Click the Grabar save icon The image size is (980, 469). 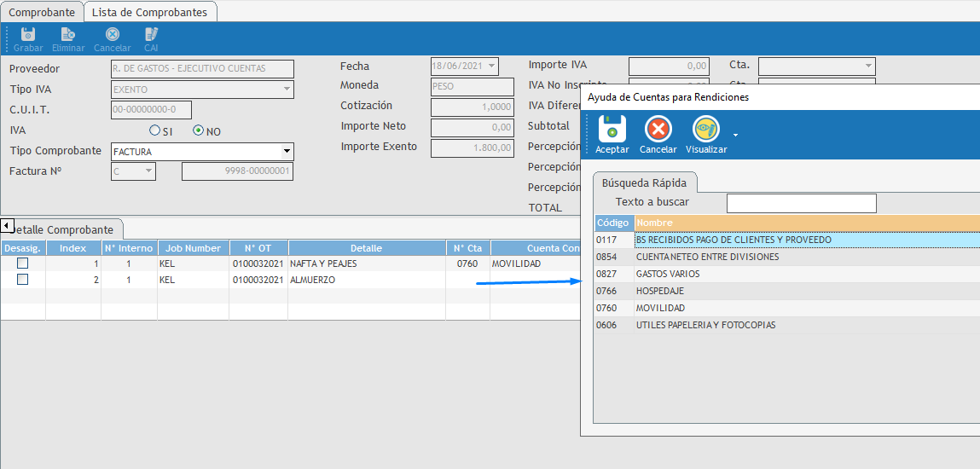click(x=27, y=35)
